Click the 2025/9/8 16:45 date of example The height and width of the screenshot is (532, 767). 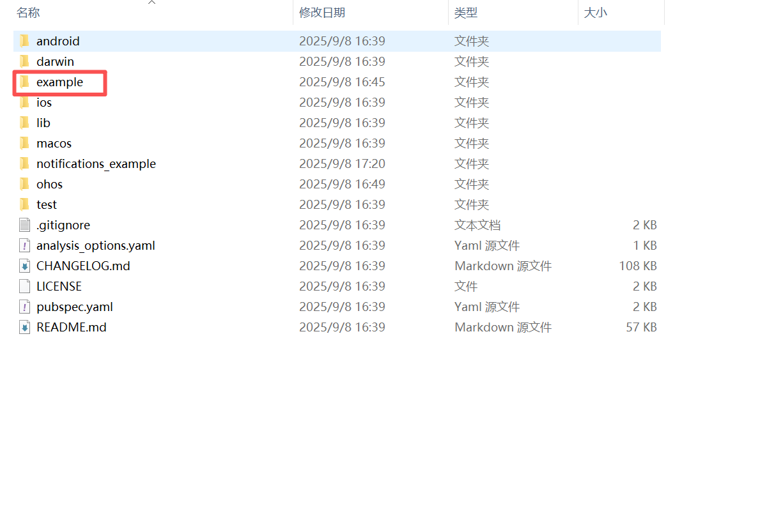pos(342,82)
